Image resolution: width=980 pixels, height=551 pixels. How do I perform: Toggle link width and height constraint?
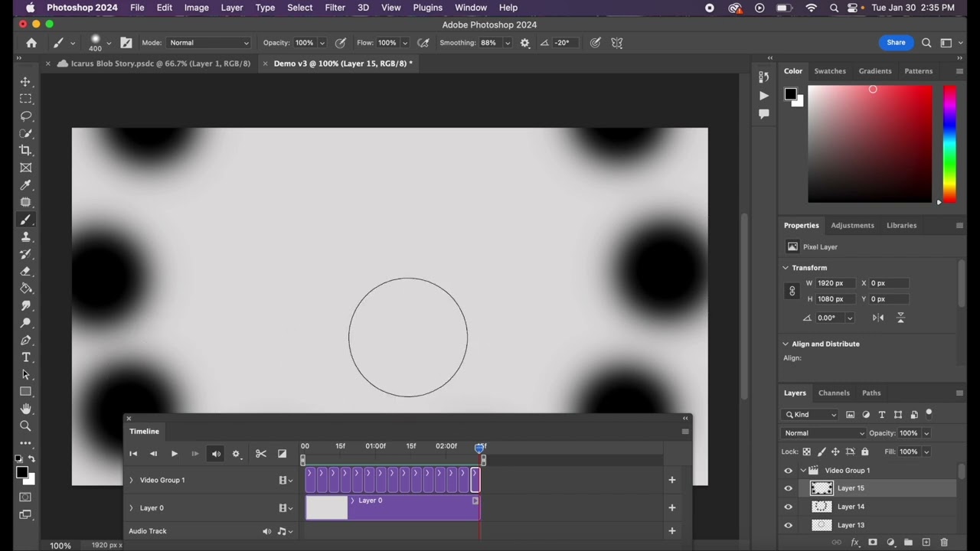[x=792, y=292]
